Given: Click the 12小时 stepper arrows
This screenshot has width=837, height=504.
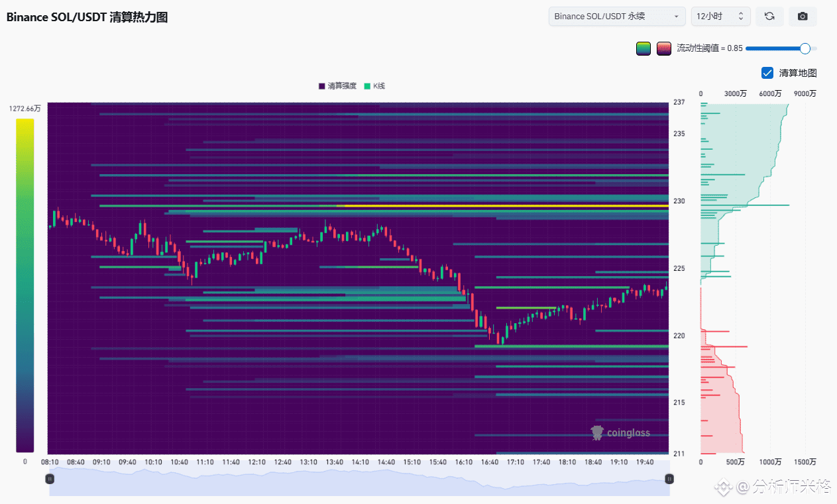Looking at the screenshot, I should pyautogui.click(x=741, y=17).
